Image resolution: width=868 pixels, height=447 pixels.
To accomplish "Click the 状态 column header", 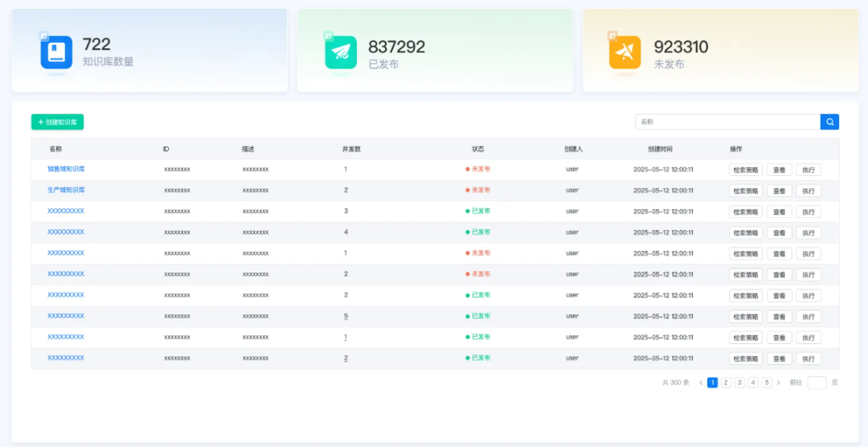I will tap(477, 150).
